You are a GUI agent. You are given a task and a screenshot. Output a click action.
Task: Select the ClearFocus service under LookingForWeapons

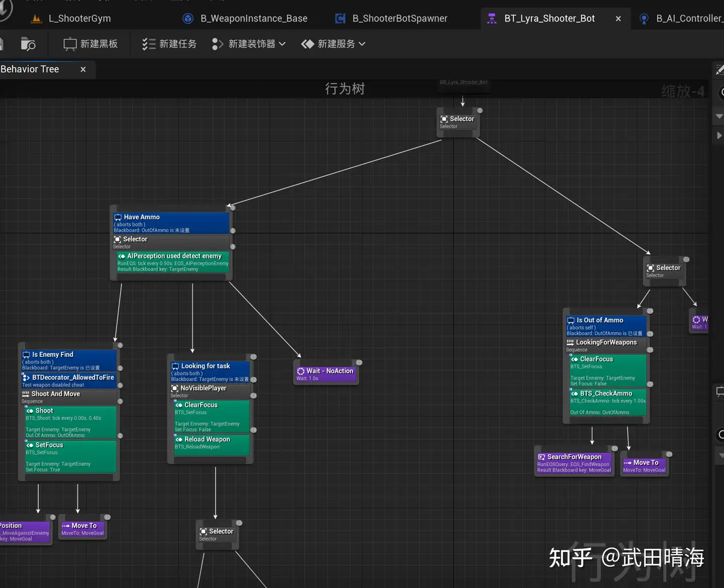[608, 371]
